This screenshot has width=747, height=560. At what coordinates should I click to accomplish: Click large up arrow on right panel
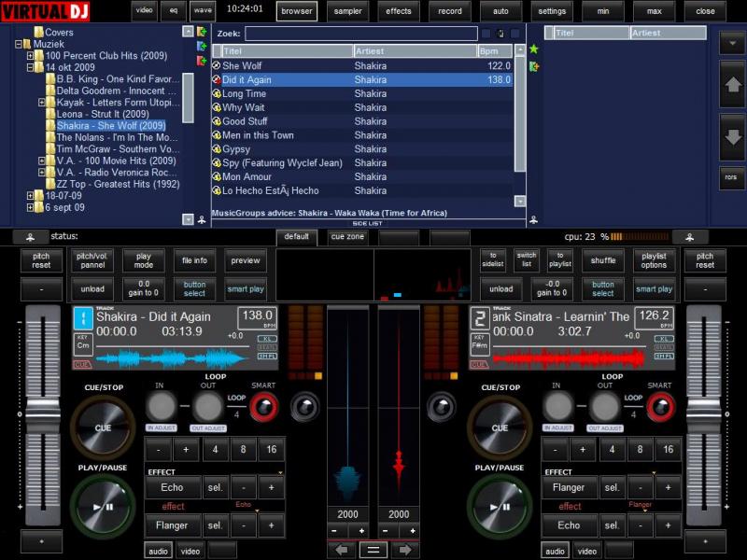732,85
